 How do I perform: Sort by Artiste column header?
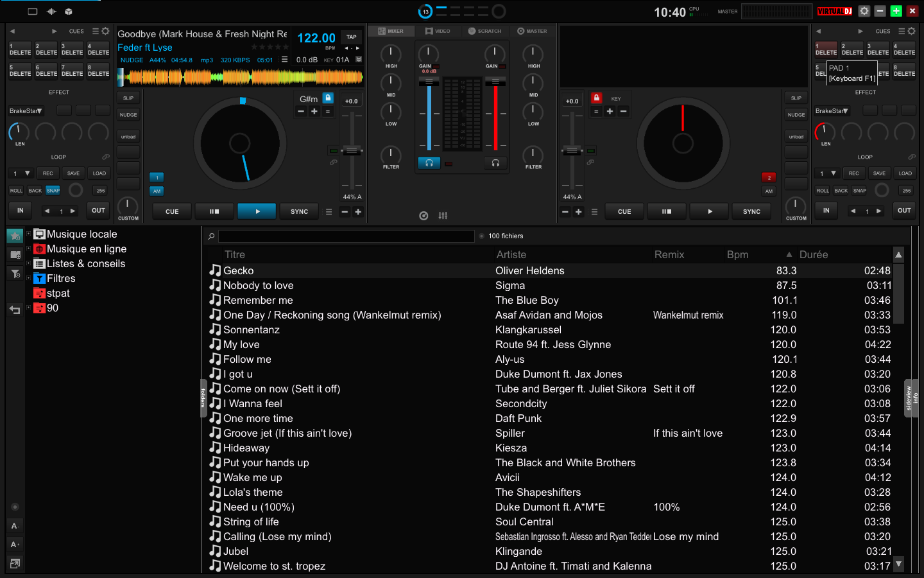[x=511, y=255]
